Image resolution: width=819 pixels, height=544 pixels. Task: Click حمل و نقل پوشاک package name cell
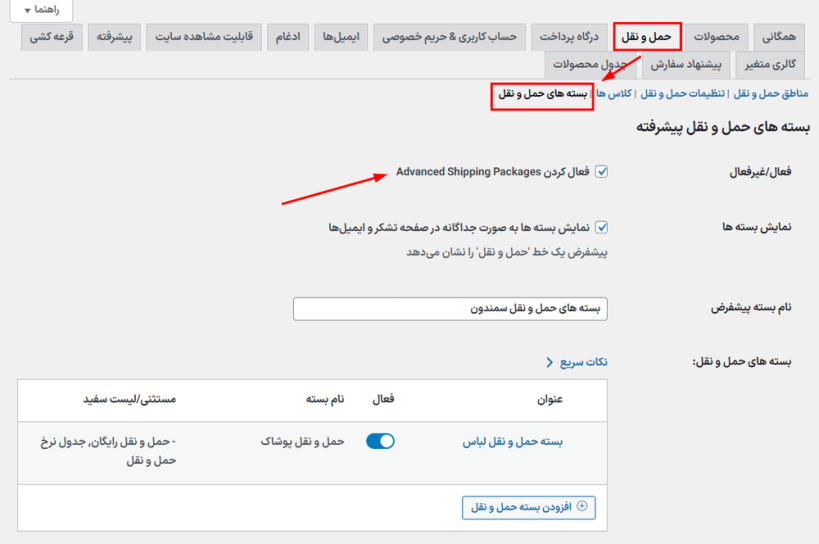(302, 442)
